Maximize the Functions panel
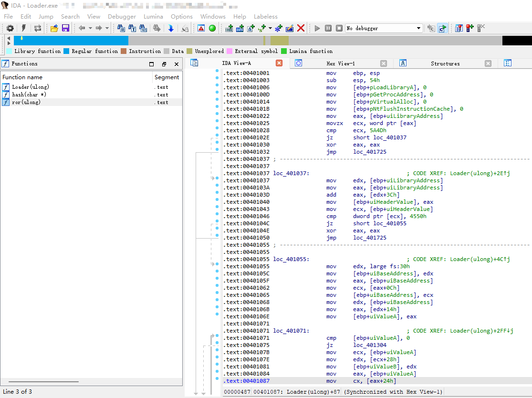The image size is (532, 398). (152, 64)
